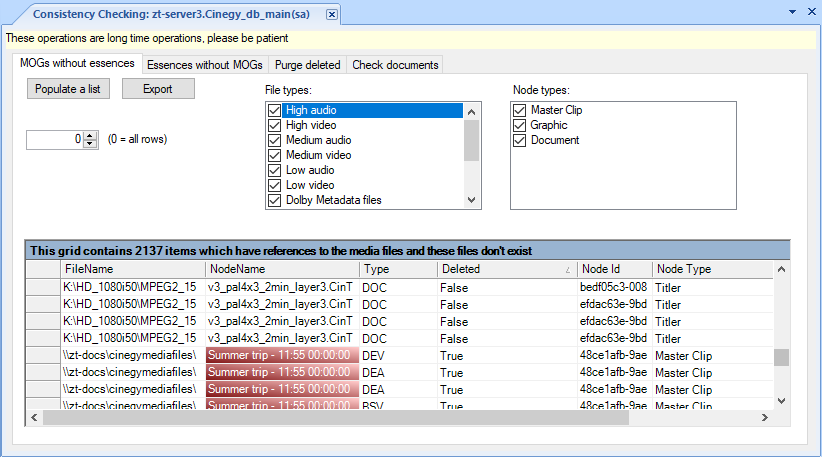Click grid vertical scroll down arrow
822x457 pixels.
pyautogui.click(x=782, y=401)
